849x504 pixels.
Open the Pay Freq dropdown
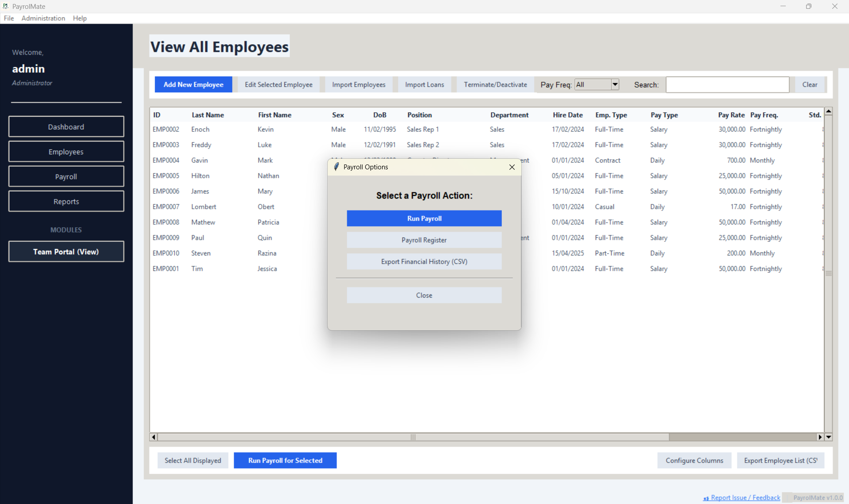click(x=614, y=84)
